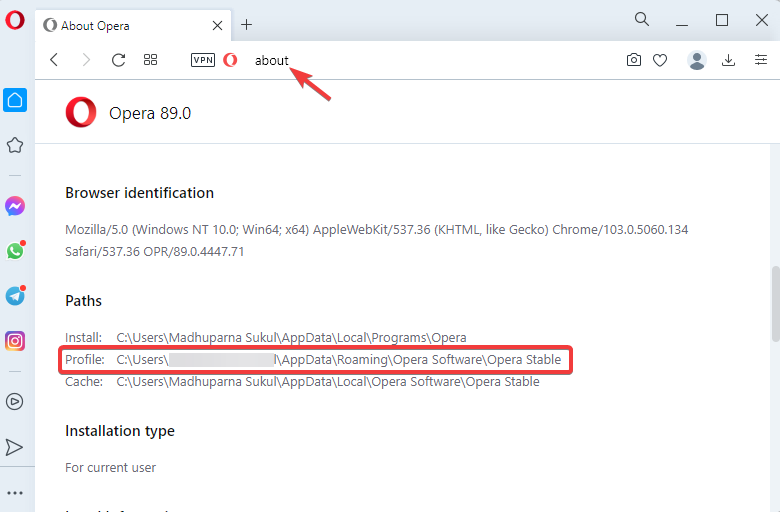Click the 'Paths' heading
The height and width of the screenshot is (512, 780).
pyautogui.click(x=84, y=301)
